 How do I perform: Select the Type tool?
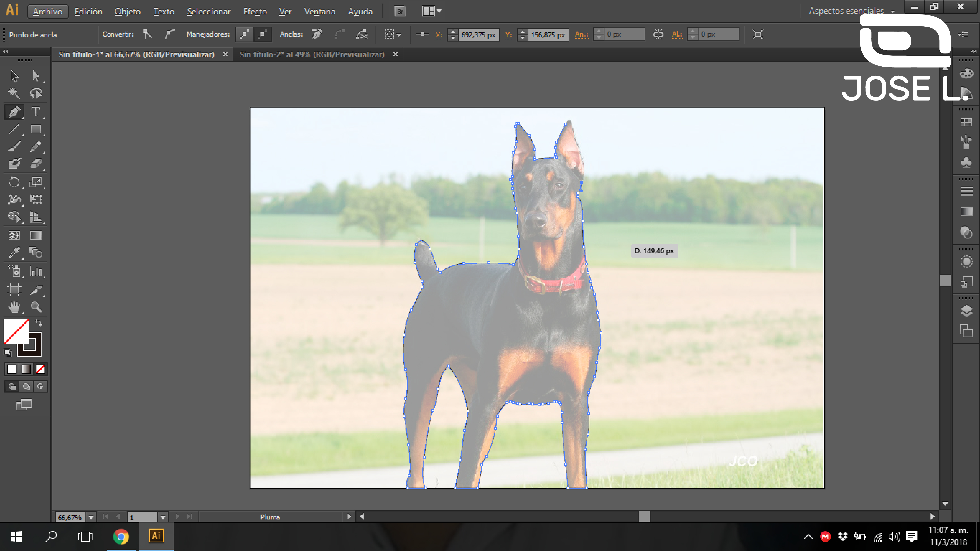pos(36,112)
